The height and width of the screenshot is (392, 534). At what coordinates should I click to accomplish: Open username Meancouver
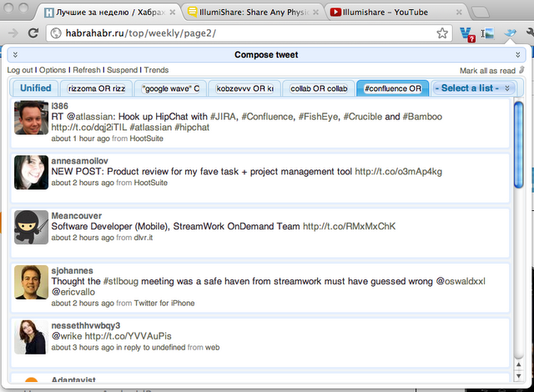[x=77, y=216]
